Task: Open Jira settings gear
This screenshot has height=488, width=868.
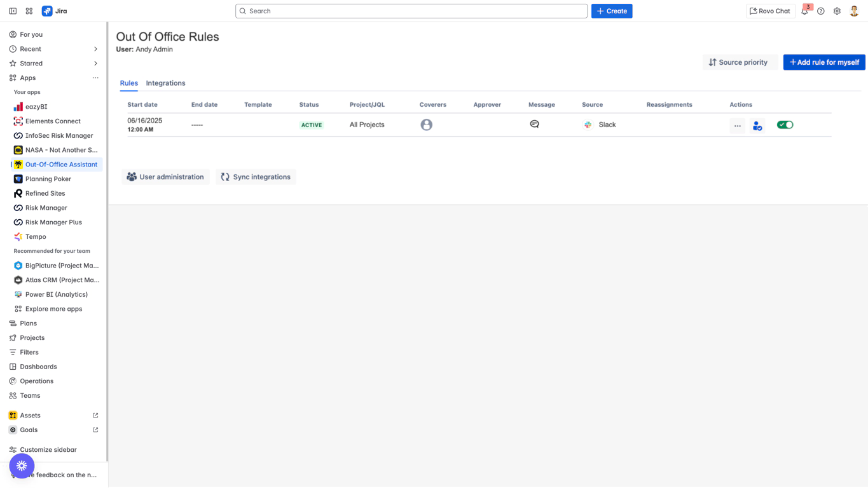Action: 837,11
